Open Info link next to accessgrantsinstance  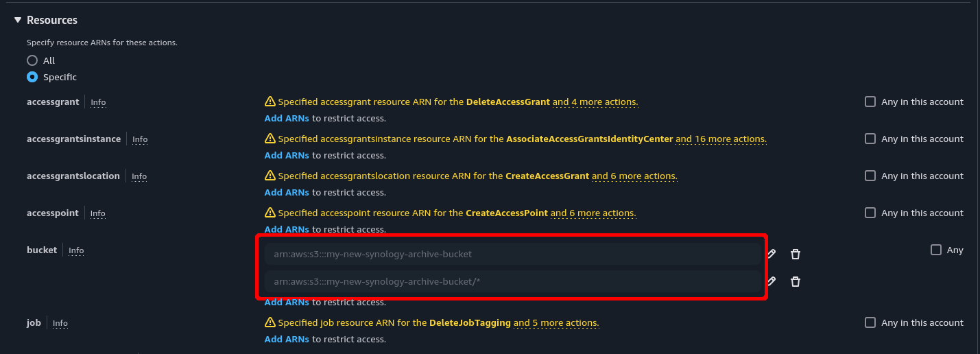click(x=140, y=139)
